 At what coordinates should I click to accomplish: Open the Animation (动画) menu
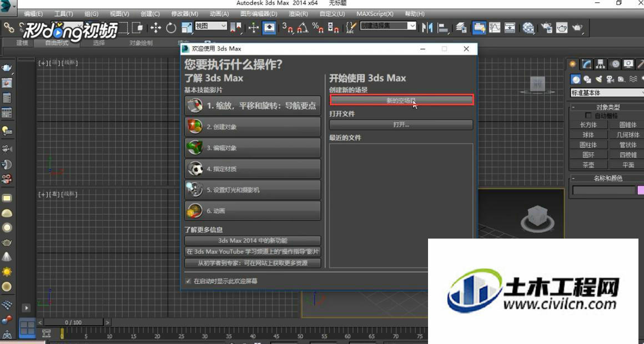pos(219,13)
